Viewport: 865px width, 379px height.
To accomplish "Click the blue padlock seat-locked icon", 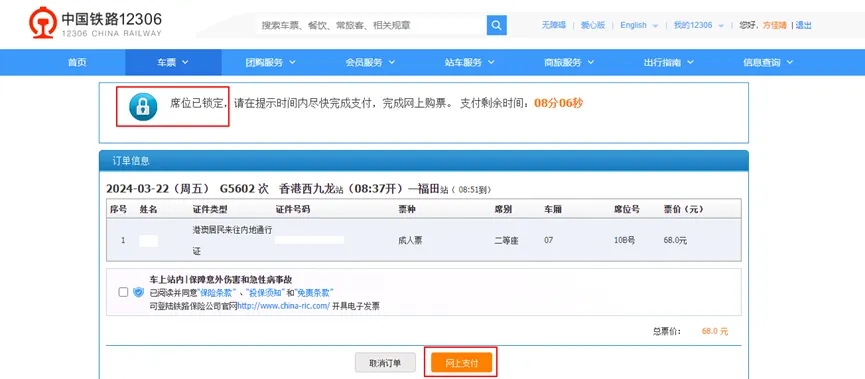I will click(x=143, y=107).
